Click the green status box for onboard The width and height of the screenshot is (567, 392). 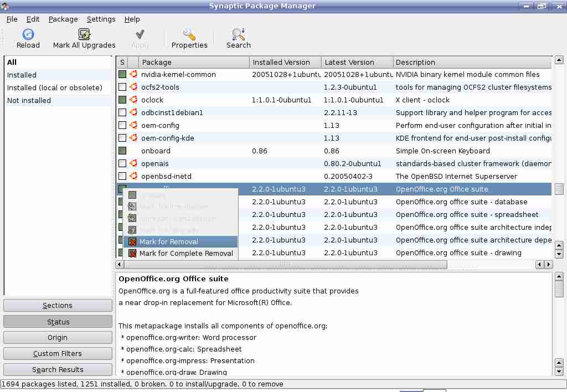click(x=122, y=151)
